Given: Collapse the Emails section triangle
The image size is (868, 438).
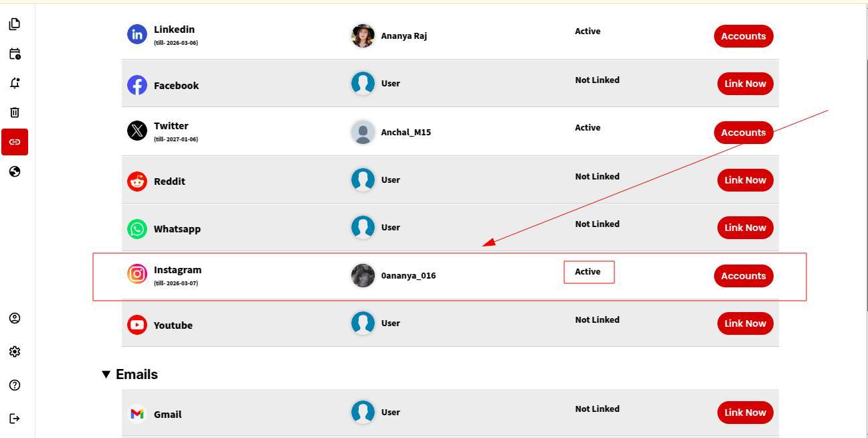Looking at the screenshot, I should pyautogui.click(x=106, y=374).
